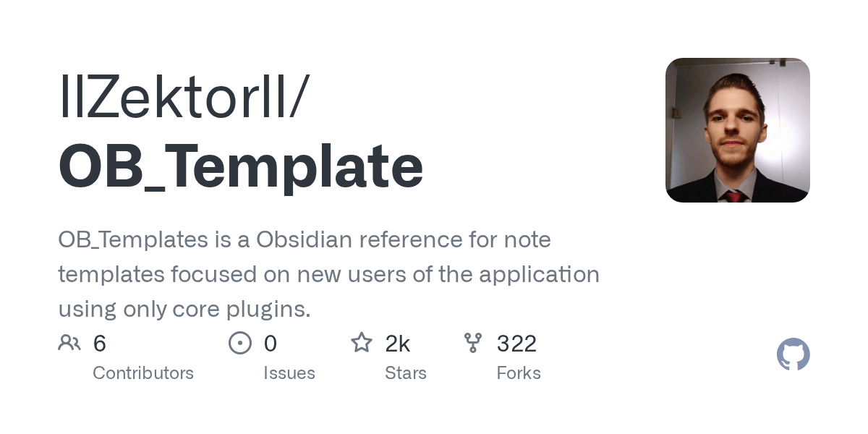Open the OB_Template repository title
The image size is (868, 434).
click(240, 168)
